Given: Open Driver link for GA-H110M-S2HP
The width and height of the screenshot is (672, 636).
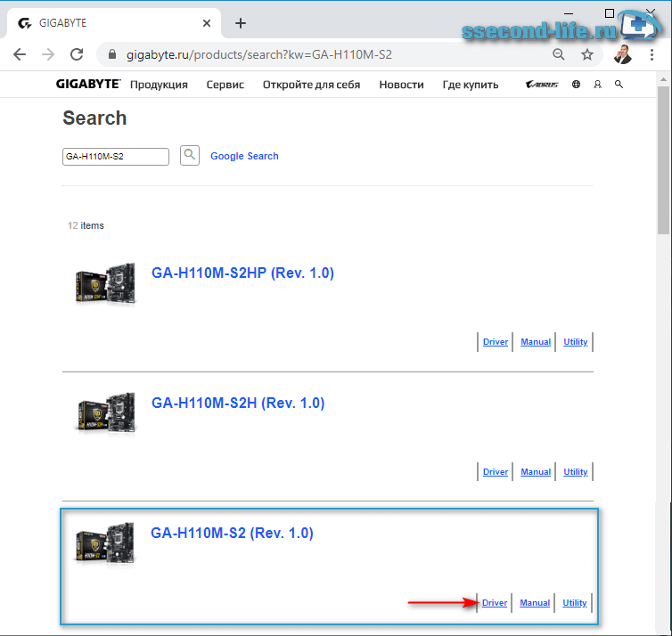Looking at the screenshot, I should pyautogui.click(x=496, y=342).
